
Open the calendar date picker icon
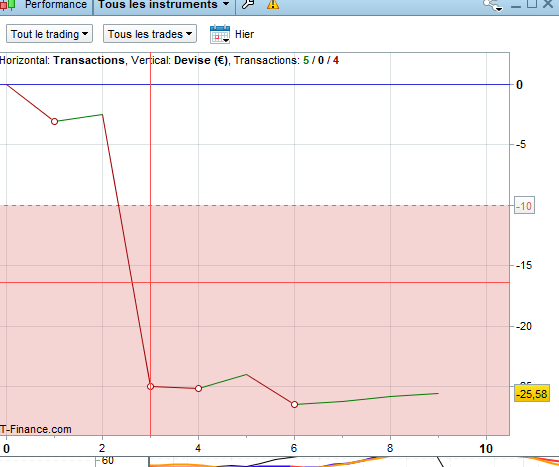pos(220,34)
